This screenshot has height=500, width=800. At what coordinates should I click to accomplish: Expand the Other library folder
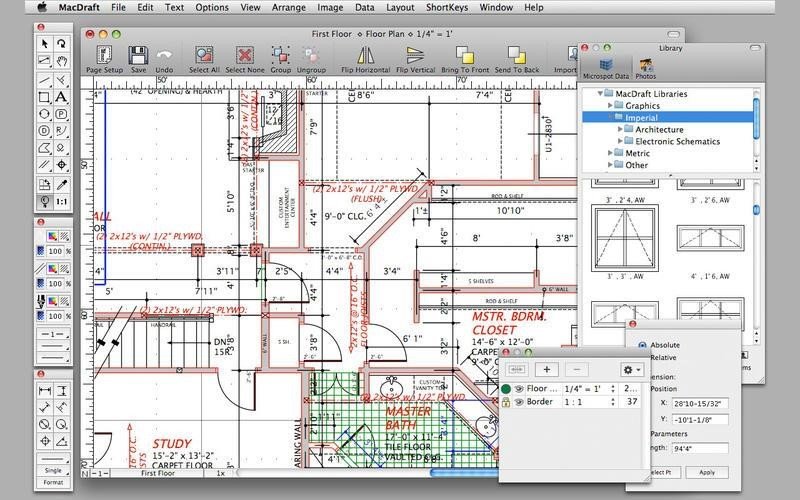(x=610, y=164)
